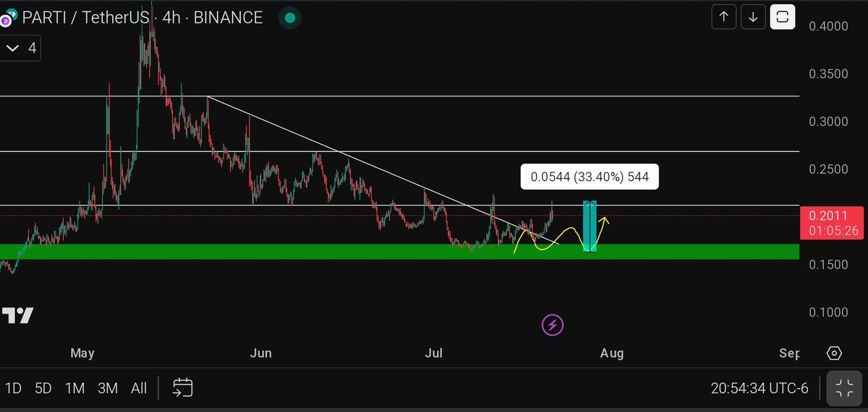Click the purple lightning bolt event marker

pyautogui.click(x=553, y=325)
